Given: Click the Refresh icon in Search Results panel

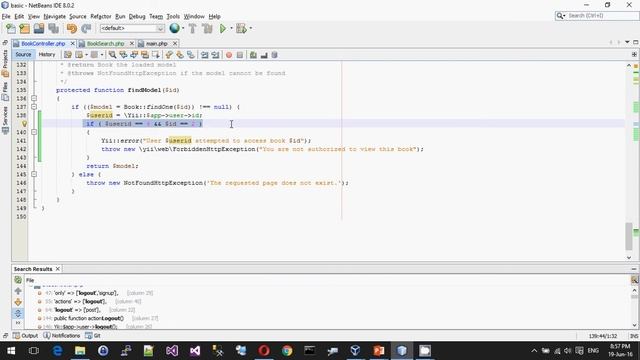Looking at the screenshot, I should coord(18,280).
